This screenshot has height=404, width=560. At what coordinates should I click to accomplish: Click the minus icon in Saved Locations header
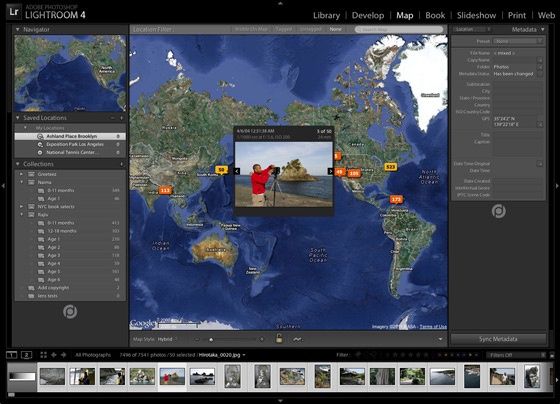[113, 118]
